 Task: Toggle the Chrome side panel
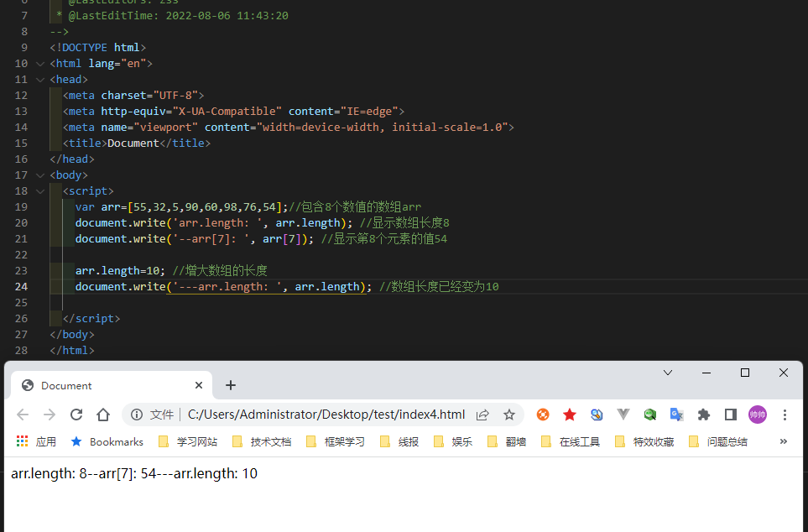pos(730,415)
